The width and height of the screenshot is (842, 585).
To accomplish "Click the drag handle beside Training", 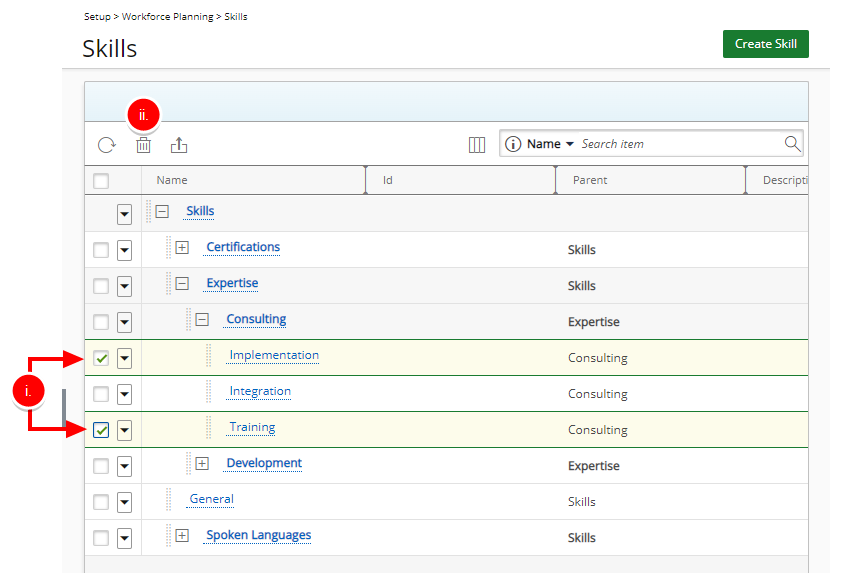I will point(209,427).
